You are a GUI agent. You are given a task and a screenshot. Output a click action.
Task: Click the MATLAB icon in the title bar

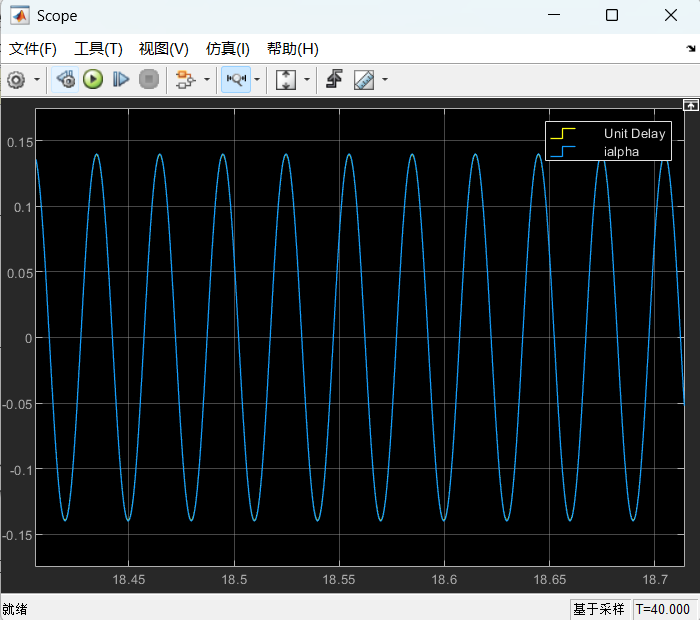(20, 16)
